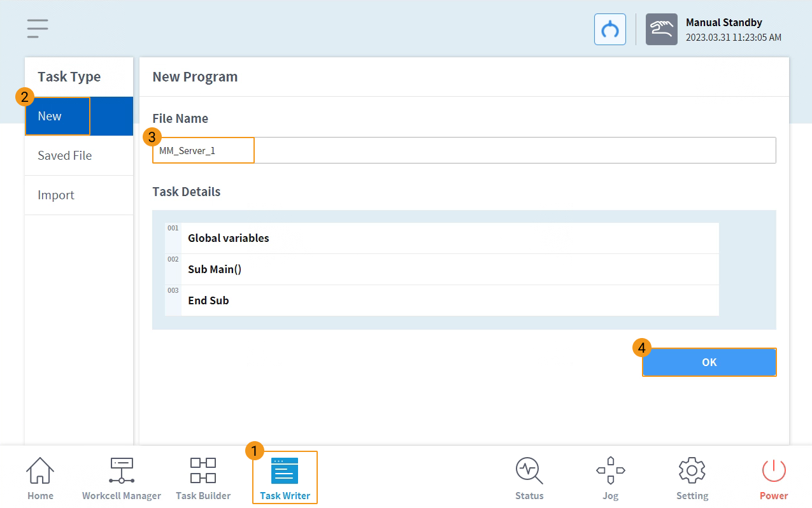Click the OK button
Viewport: 812px width, 508px height.
tap(709, 362)
